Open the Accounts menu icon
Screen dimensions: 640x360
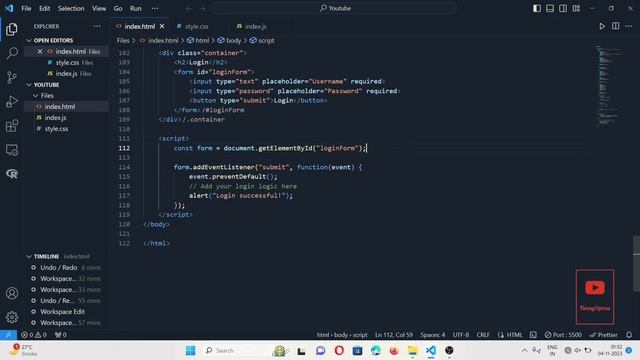tap(12, 293)
